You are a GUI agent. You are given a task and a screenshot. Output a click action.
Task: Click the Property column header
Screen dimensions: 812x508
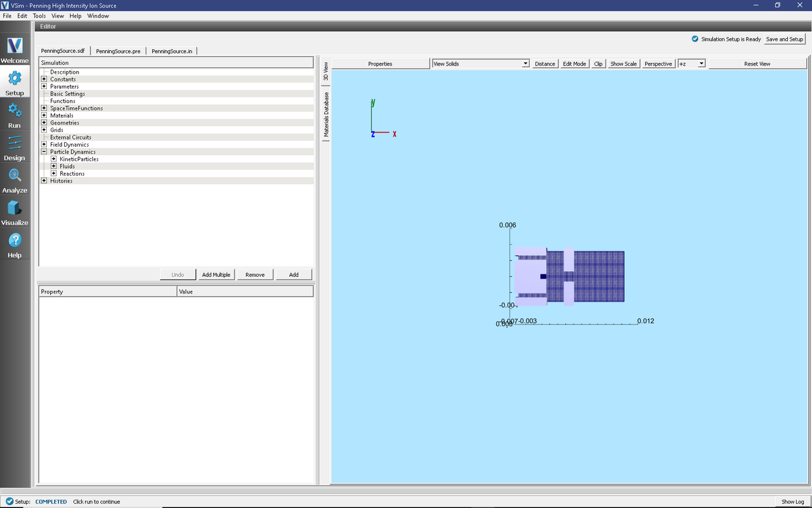pos(108,291)
